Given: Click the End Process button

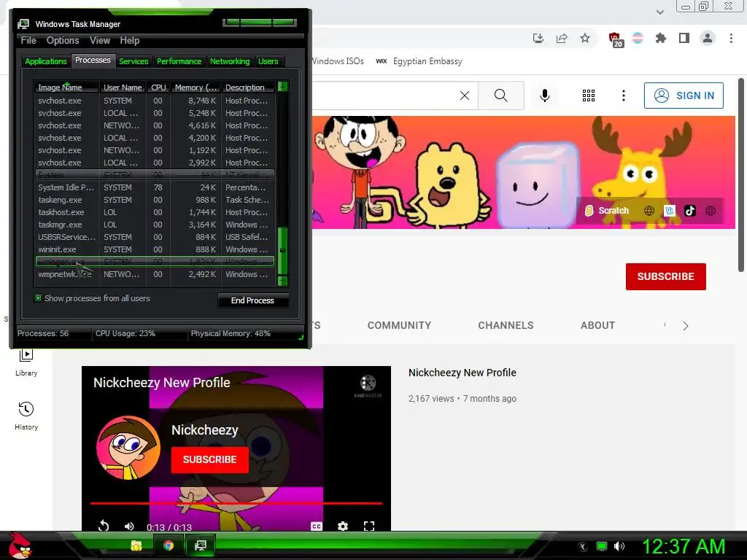Looking at the screenshot, I should (252, 300).
